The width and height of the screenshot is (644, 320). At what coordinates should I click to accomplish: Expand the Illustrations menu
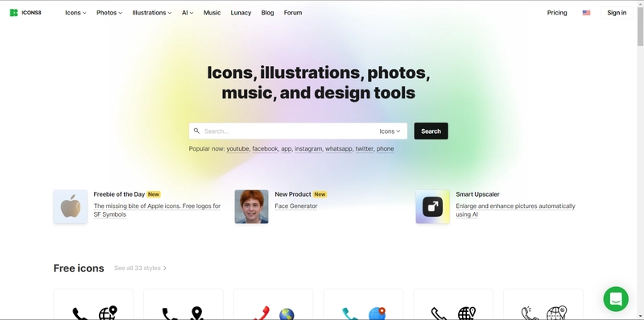(x=152, y=13)
